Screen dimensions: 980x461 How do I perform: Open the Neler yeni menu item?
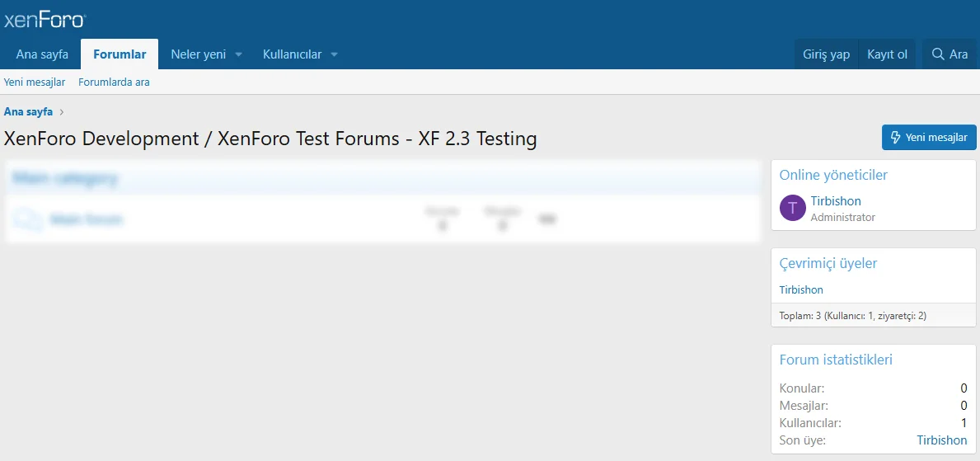coord(198,54)
